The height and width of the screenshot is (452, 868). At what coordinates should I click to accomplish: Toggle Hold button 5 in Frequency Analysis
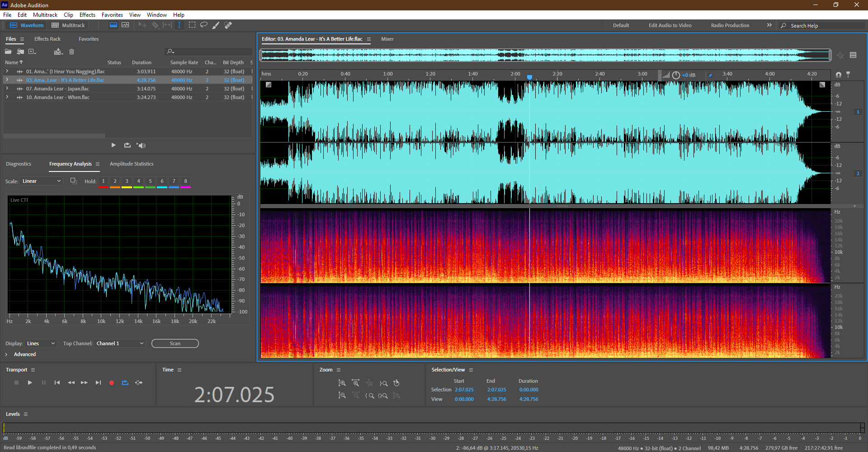(x=150, y=181)
